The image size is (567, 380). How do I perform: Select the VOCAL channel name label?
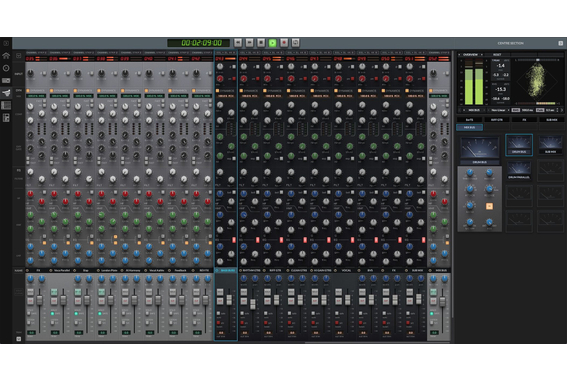(346, 270)
